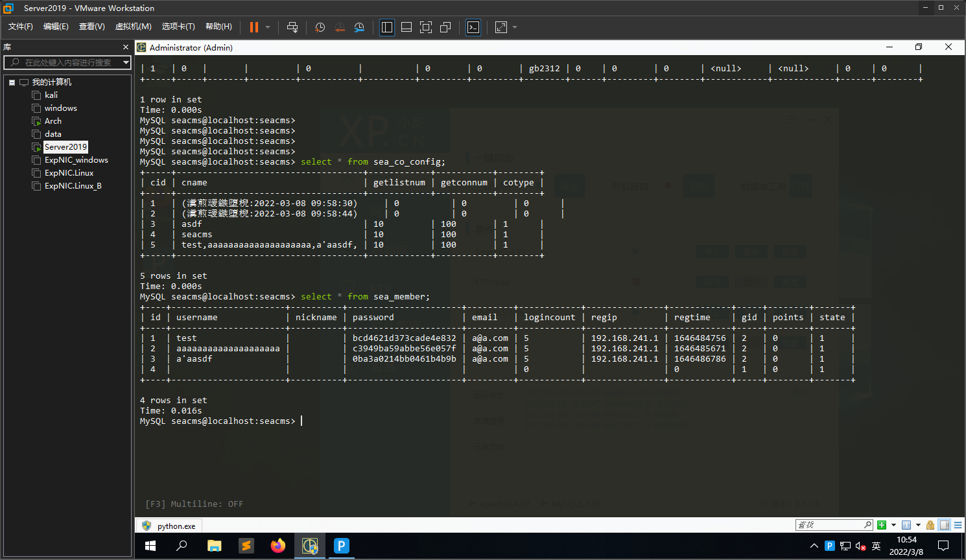Open the snapshot manager
Screen dimensions: 966x560
click(x=359, y=27)
